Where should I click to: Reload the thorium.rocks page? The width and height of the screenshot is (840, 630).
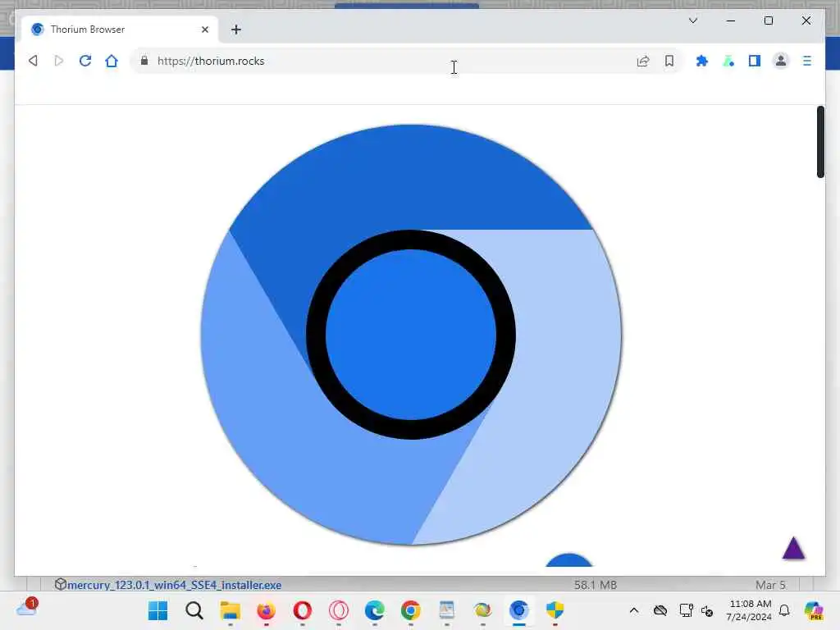[x=85, y=61]
